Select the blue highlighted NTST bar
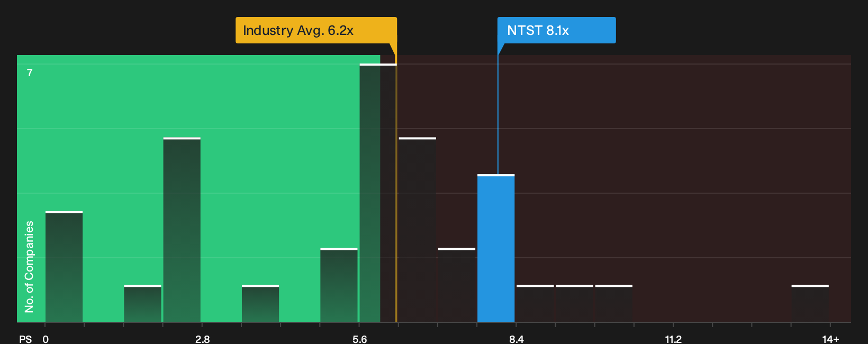Viewport: 868px width, 344px height. pyautogui.click(x=496, y=248)
